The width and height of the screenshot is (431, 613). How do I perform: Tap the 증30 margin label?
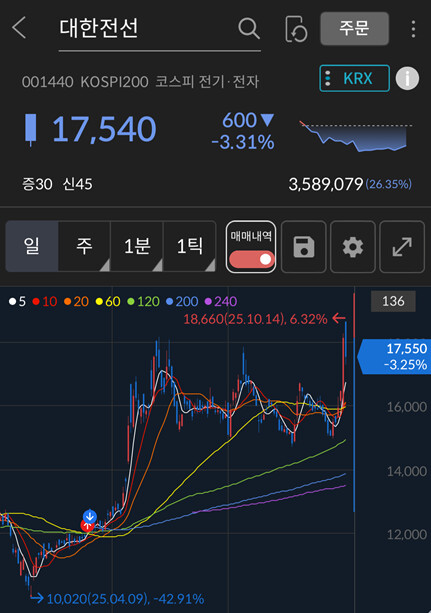click(x=37, y=184)
